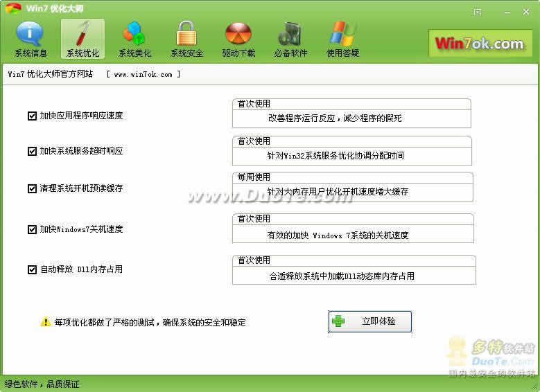Uncheck 加快应用程序响应速度 checkbox
Viewport: 540px width, 392px height.
tap(32, 116)
